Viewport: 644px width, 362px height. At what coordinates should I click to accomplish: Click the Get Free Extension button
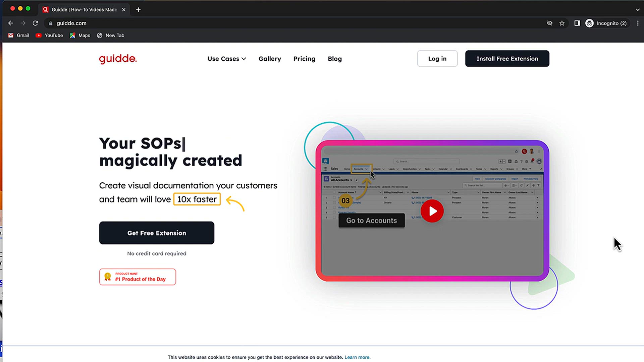click(x=157, y=233)
